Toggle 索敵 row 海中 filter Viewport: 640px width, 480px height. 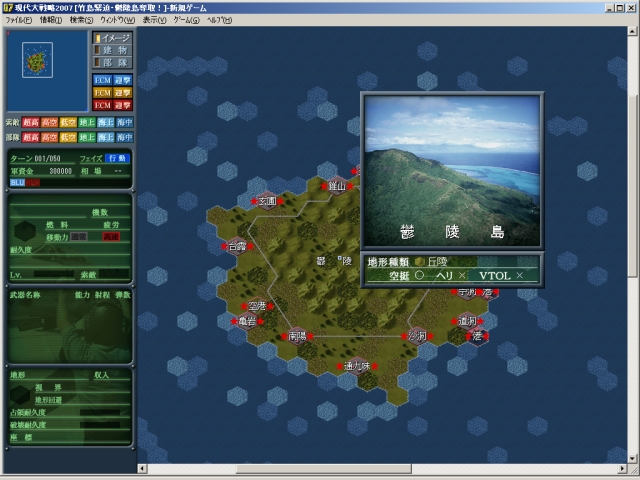tap(124, 122)
